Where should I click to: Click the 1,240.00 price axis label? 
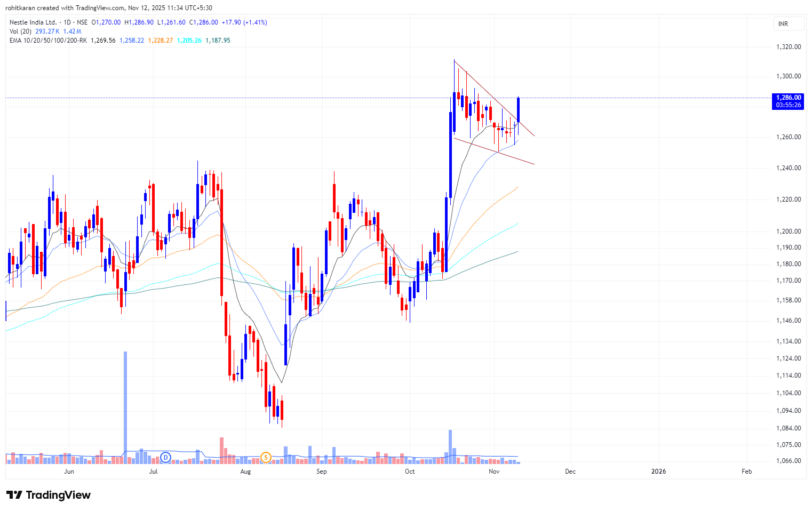[x=789, y=168]
